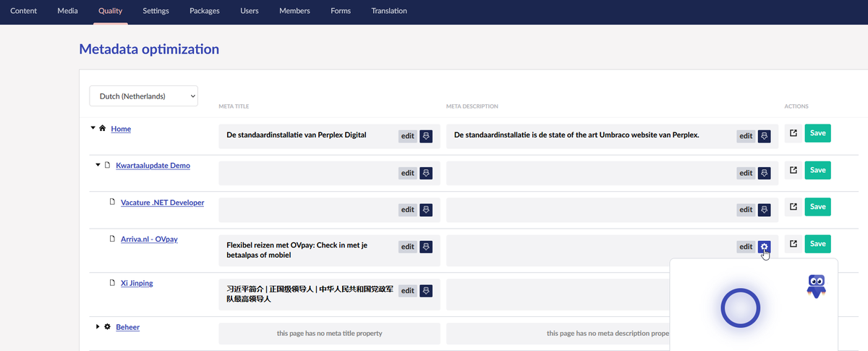868x351 pixels.
Task: Click loading gear icon in Arriva.nl description
Action: pyautogui.click(x=765, y=247)
